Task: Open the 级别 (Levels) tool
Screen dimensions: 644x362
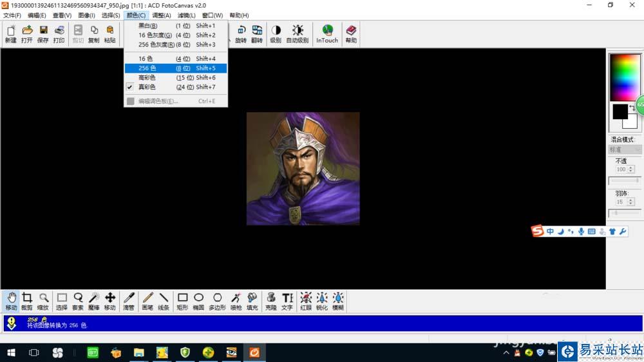Action: (x=276, y=34)
